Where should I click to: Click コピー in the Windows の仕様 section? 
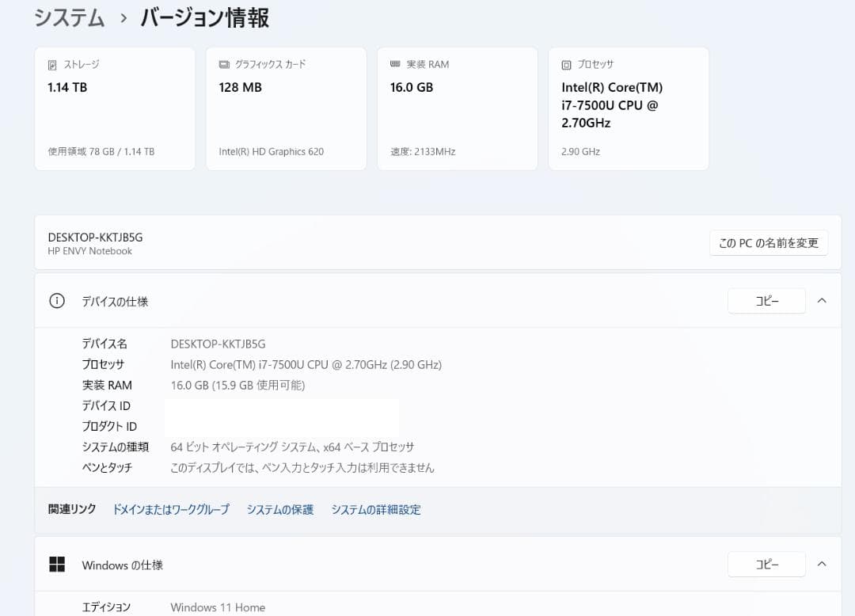766,564
